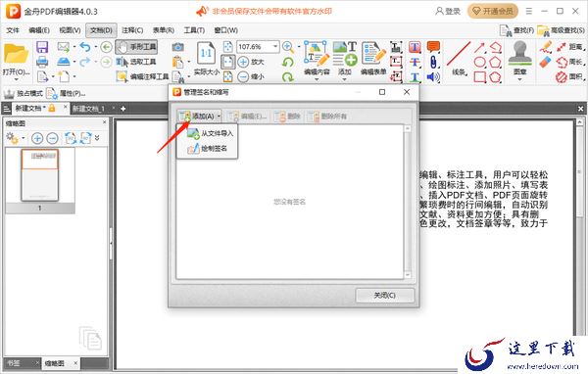
Task: Open the 高级查找(S) advanced search
Action: 561,30
